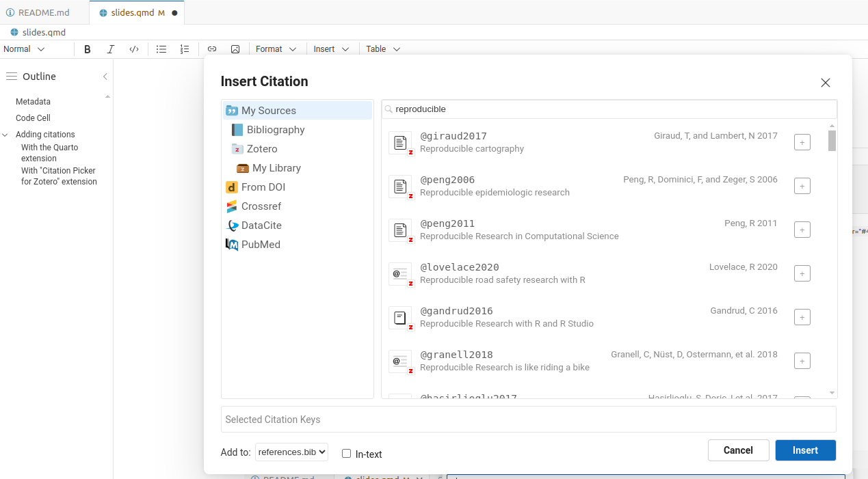
Task: Switch to the README.md tab
Action: tap(44, 12)
